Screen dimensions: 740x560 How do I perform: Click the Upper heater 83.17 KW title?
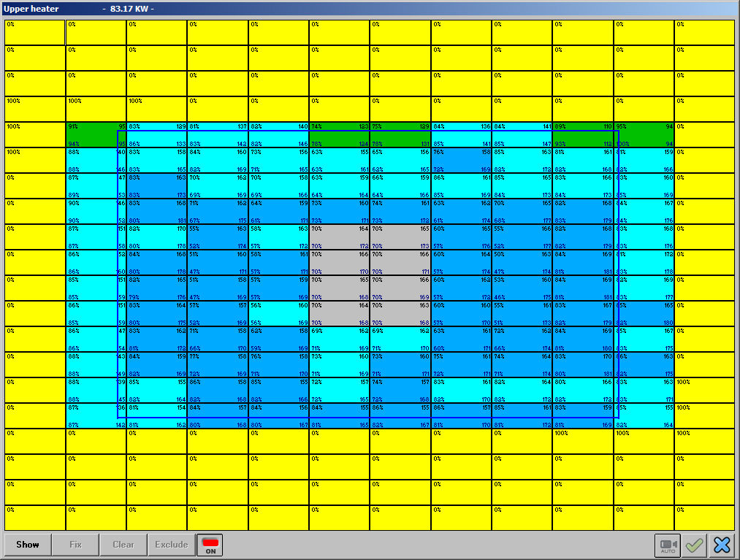(x=79, y=9)
